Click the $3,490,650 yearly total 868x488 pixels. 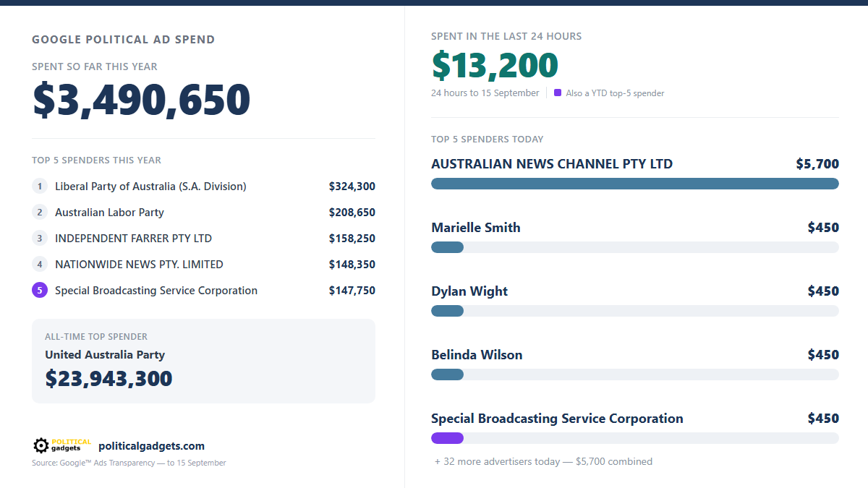pos(142,100)
